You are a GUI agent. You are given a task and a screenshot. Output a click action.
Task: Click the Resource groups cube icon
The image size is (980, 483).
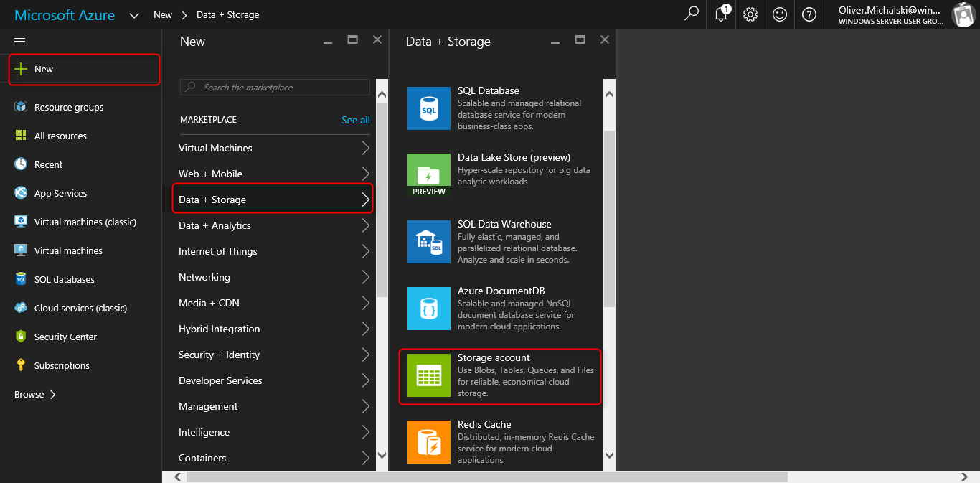click(21, 107)
